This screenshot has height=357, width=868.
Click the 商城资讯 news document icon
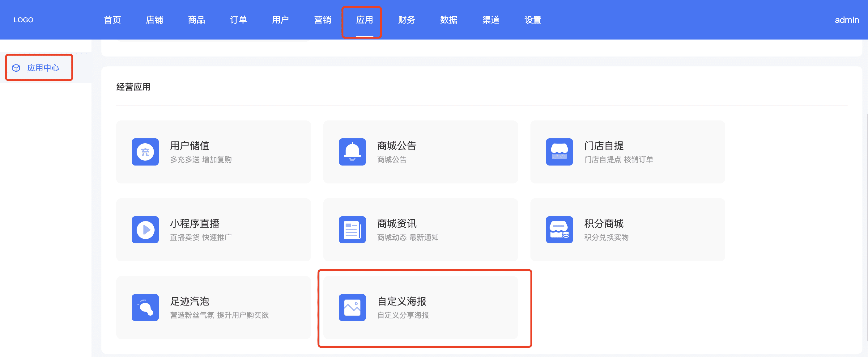(x=352, y=230)
